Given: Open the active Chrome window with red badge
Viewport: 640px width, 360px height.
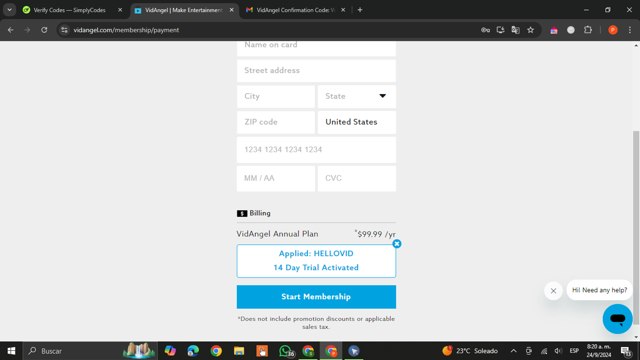Looking at the screenshot, I should coord(331,351).
